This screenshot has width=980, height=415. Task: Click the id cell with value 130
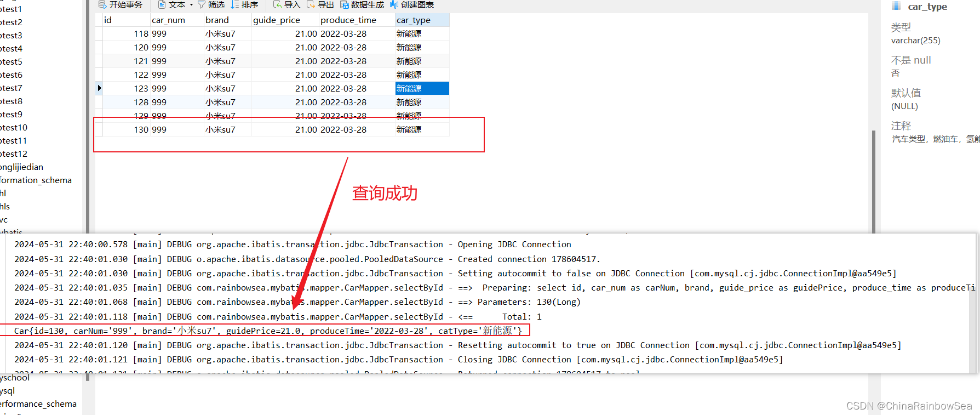[127, 130]
